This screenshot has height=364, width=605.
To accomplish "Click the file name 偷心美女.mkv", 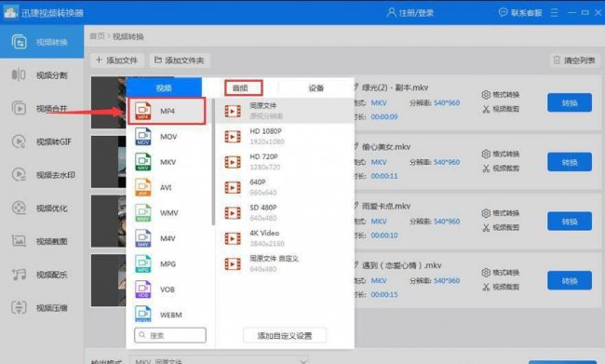I will click(386, 147).
